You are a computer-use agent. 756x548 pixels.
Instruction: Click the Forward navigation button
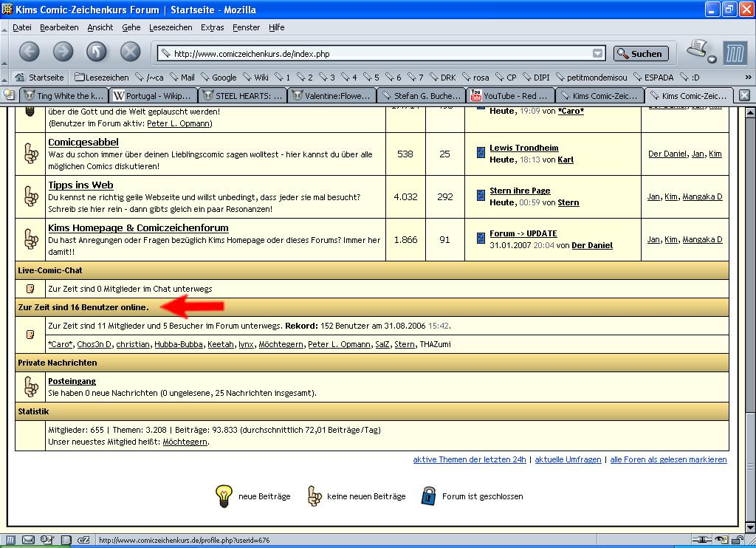pyautogui.click(x=63, y=52)
